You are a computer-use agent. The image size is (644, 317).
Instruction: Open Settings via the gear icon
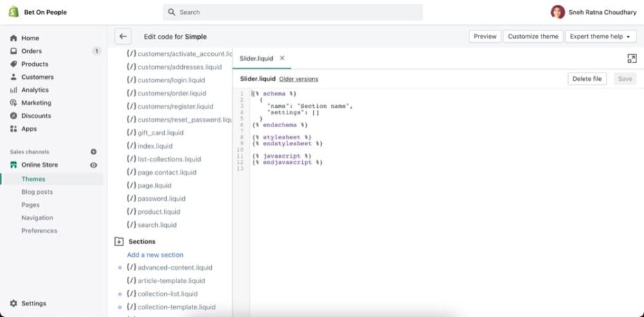[13, 303]
